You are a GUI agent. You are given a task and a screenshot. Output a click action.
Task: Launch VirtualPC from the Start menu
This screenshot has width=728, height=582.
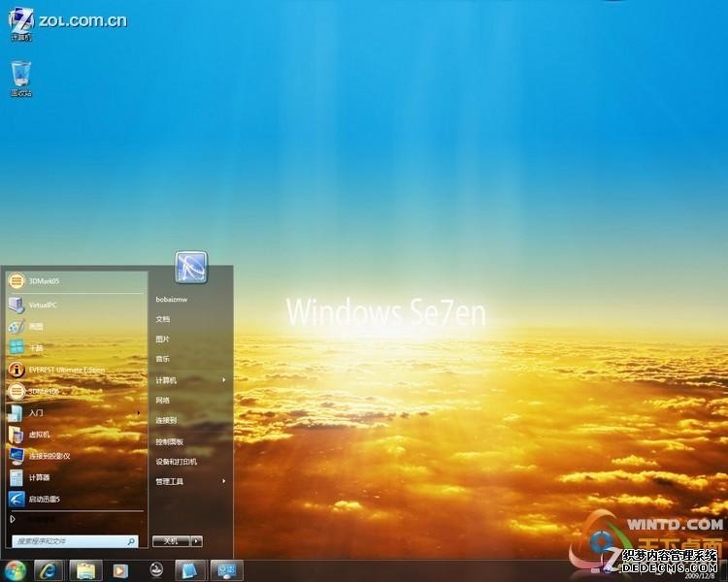coord(44,305)
